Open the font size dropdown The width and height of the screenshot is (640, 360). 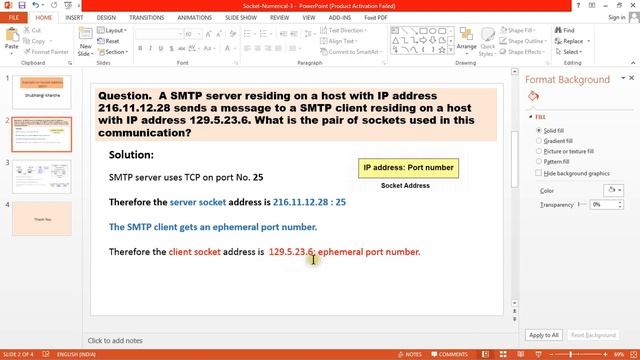coord(199,34)
